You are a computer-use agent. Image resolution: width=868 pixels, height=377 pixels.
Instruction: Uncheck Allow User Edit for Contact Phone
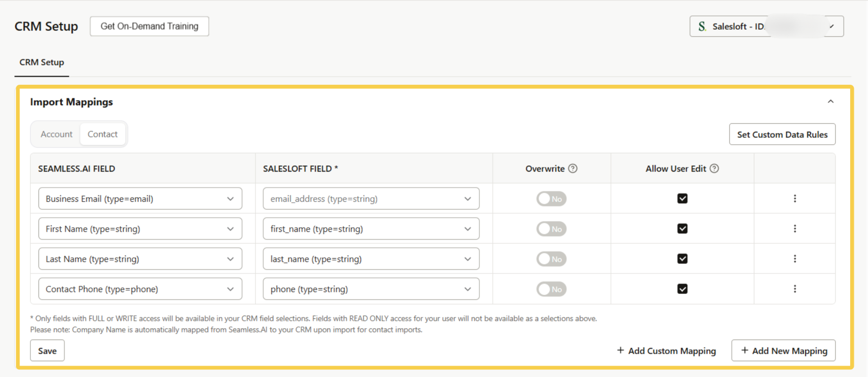pos(682,289)
